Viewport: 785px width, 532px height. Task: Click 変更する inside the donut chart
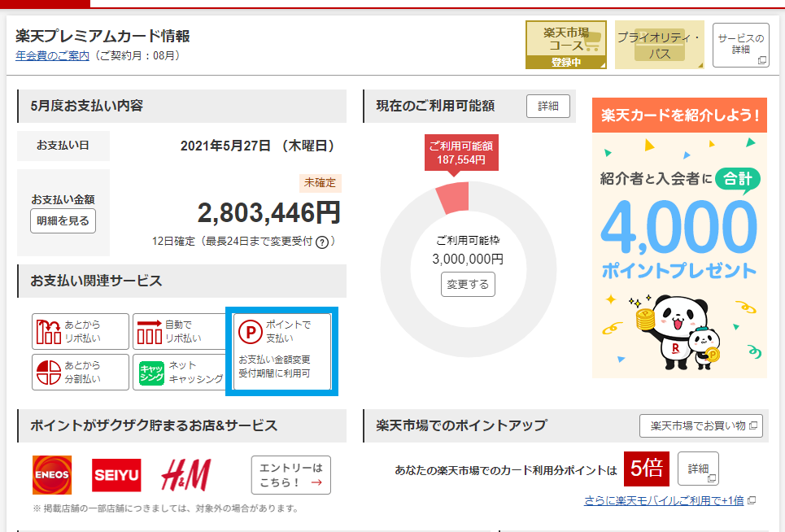click(468, 284)
